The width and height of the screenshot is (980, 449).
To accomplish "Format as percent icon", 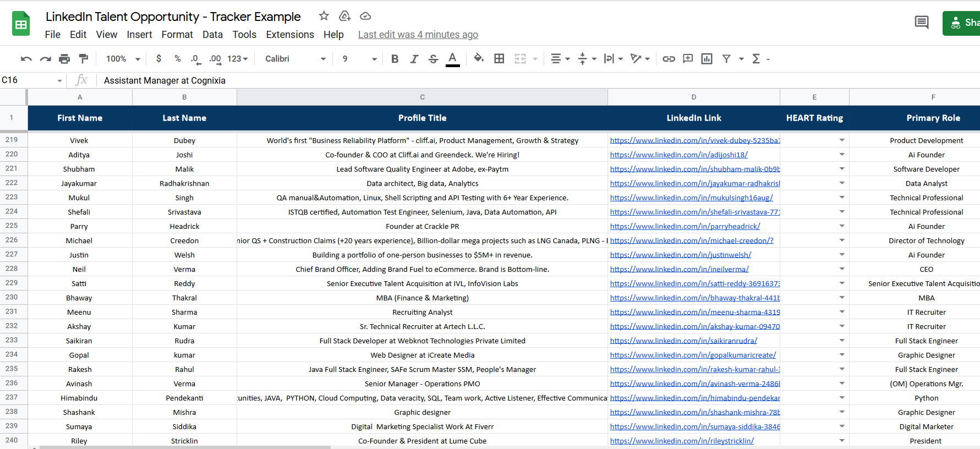I will [x=177, y=58].
